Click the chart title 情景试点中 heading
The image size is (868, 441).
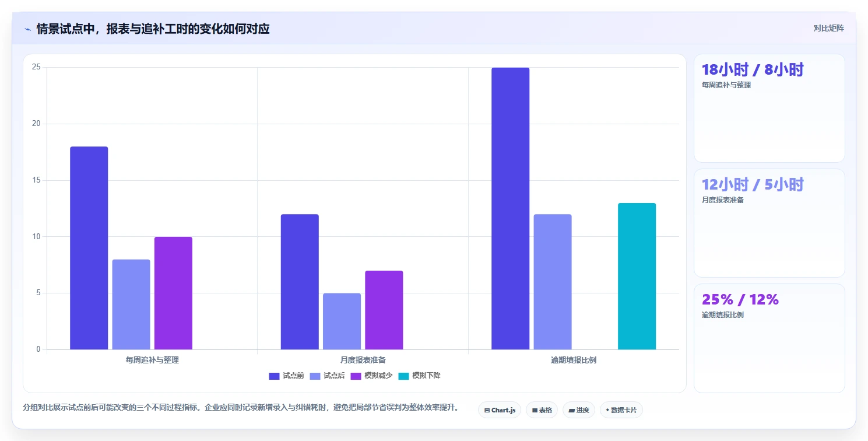153,29
